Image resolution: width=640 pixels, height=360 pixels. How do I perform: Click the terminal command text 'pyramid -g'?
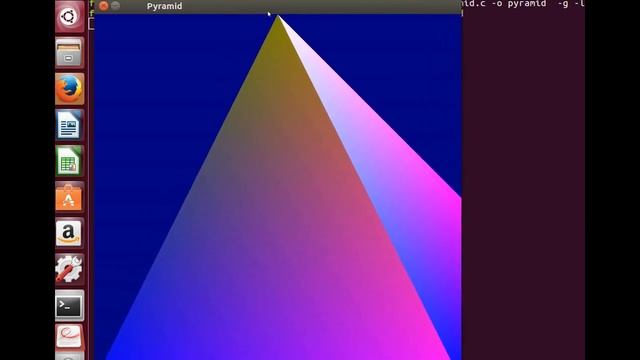click(x=538, y=4)
